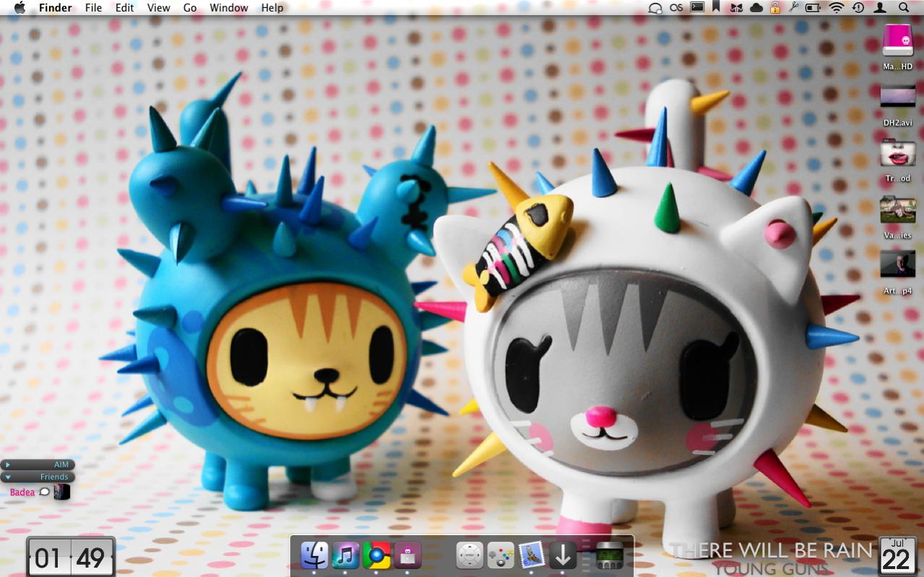Open Finder from the dock
The height and width of the screenshot is (577, 924).
click(315, 555)
